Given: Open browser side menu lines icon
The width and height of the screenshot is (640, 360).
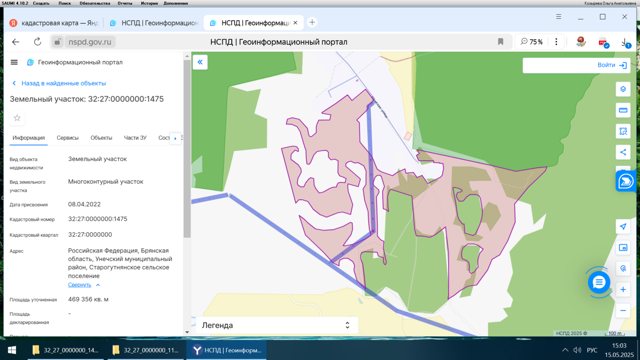Looking at the screenshot, I should (x=558, y=17).
